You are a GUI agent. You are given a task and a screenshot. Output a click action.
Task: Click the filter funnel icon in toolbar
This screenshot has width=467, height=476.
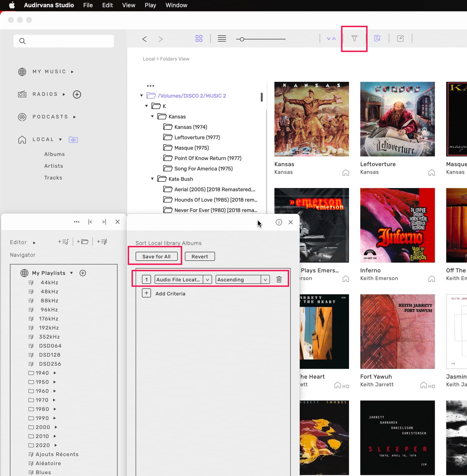tap(354, 38)
